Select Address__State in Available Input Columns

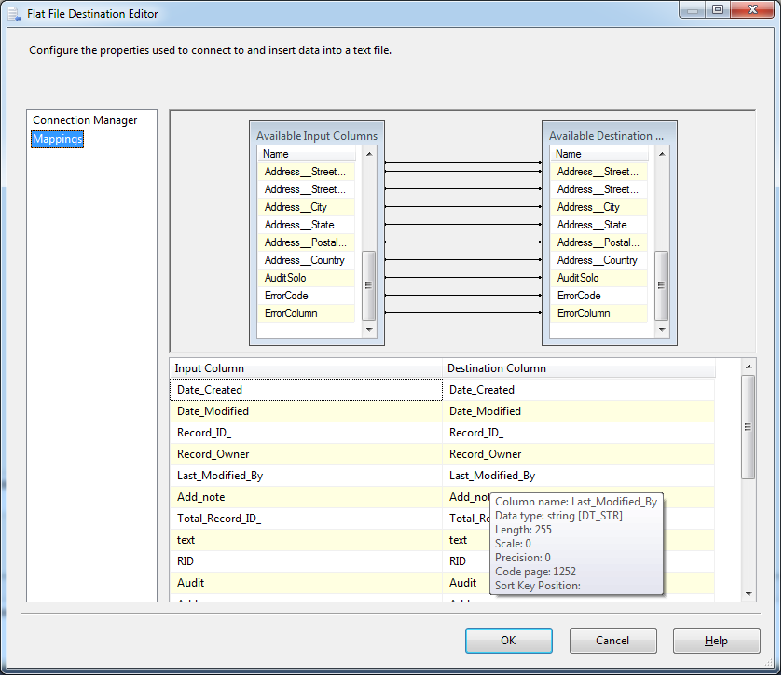307,225
